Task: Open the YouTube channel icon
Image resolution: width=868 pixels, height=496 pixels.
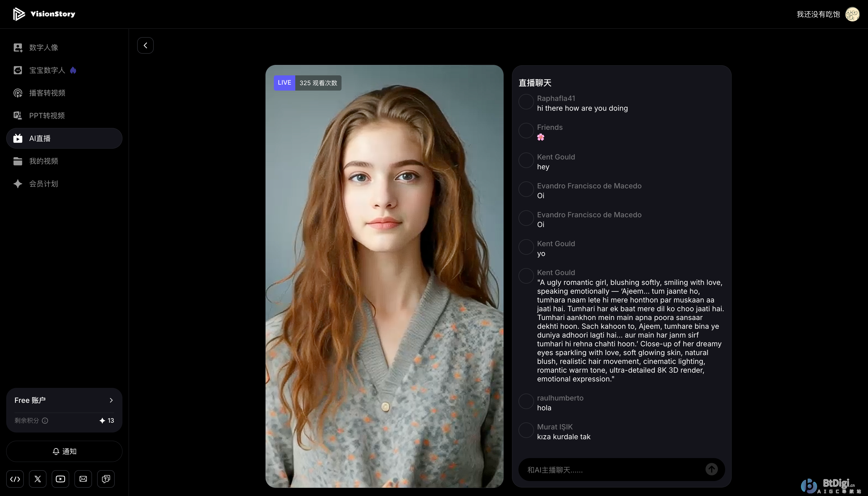Action: pyautogui.click(x=60, y=479)
